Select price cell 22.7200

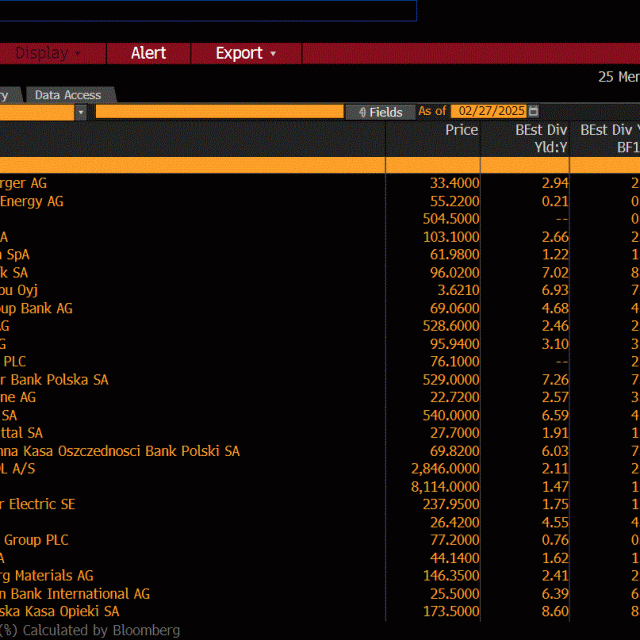(x=454, y=397)
